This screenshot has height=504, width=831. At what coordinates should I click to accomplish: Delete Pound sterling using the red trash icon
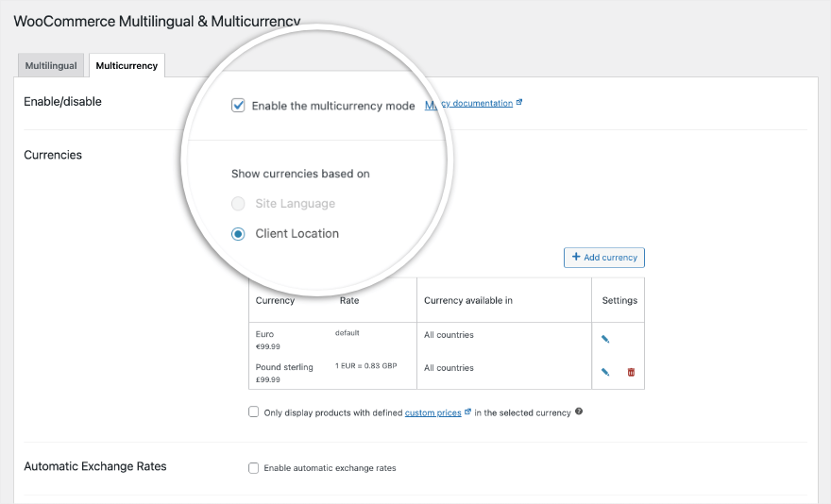(x=631, y=372)
